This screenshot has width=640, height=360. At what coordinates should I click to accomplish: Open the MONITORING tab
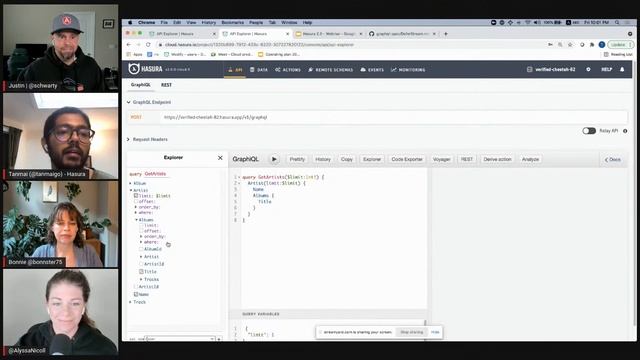click(408, 70)
